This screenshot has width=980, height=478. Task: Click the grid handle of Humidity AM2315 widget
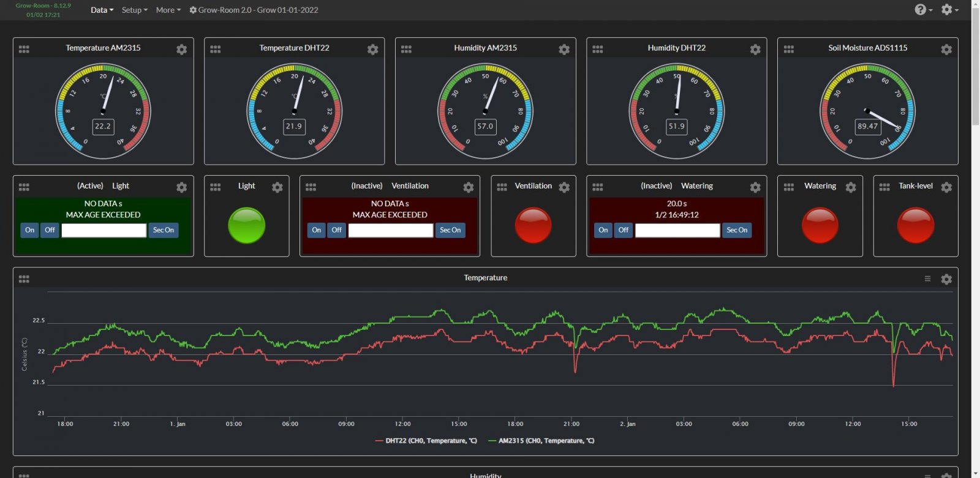coord(406,49)
